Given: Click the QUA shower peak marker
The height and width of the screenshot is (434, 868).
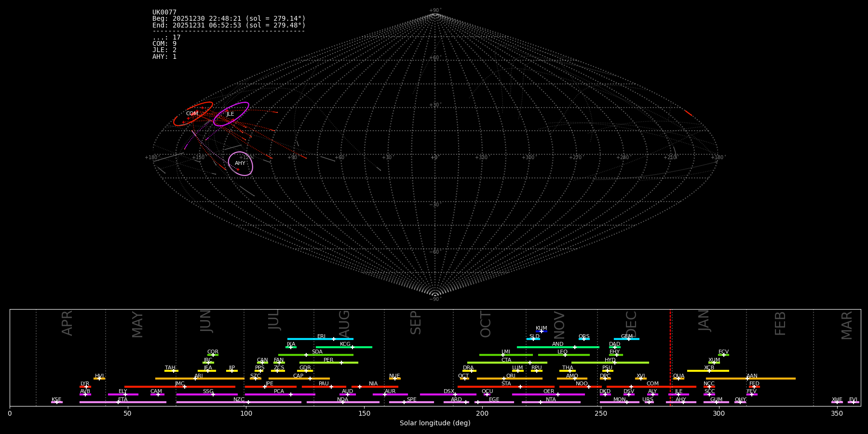Looking at the screenshot, I should [678, 379].
